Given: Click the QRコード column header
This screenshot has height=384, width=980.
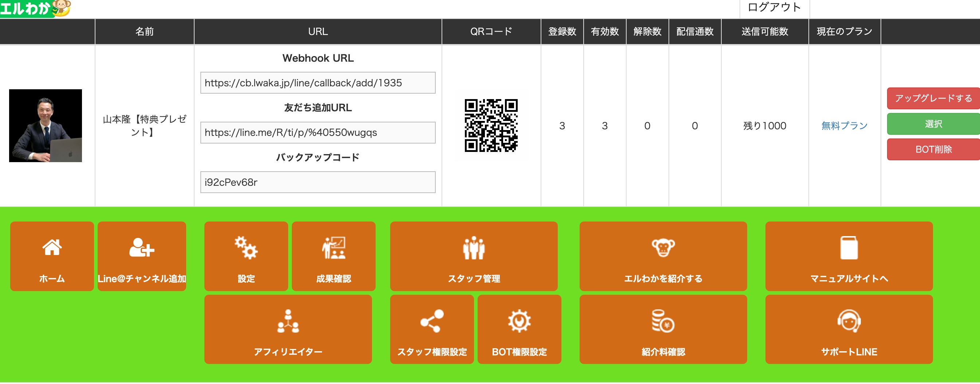Looking at the screenshot, I should 491,31.
